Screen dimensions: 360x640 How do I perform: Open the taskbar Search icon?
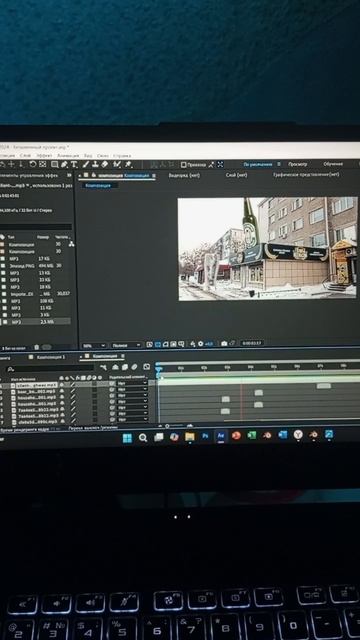pos(143,438)
